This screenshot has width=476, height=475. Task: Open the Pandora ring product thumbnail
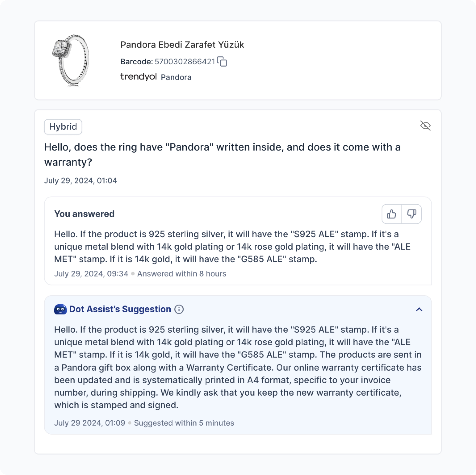71,60
